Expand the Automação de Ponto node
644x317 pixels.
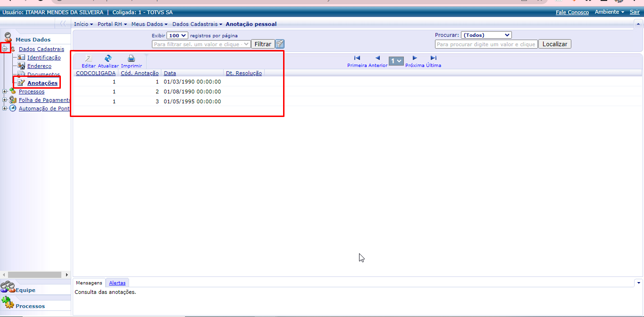pyautogui.click(x=5, y=108)
